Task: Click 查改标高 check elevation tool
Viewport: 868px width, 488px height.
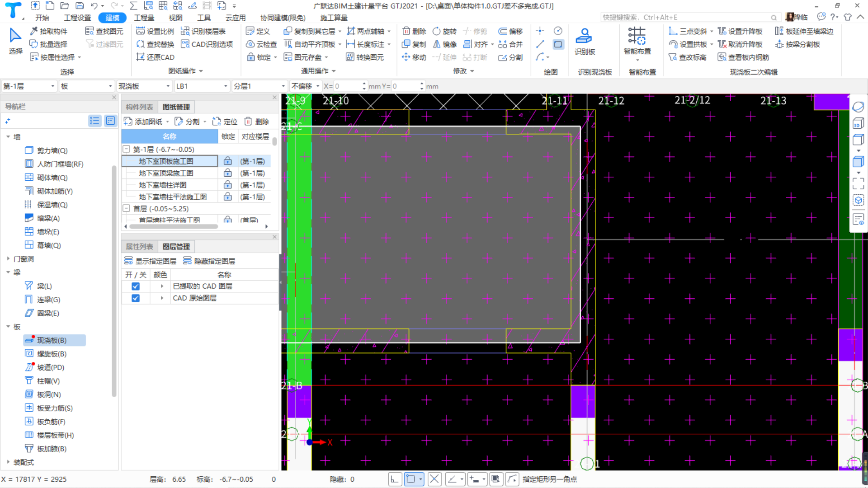Action: click(x=688, y=57)
